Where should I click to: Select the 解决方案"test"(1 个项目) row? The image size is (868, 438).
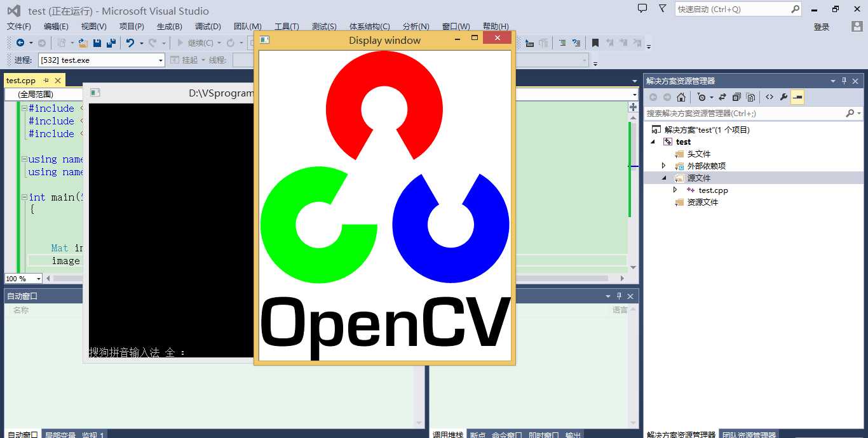707,129
